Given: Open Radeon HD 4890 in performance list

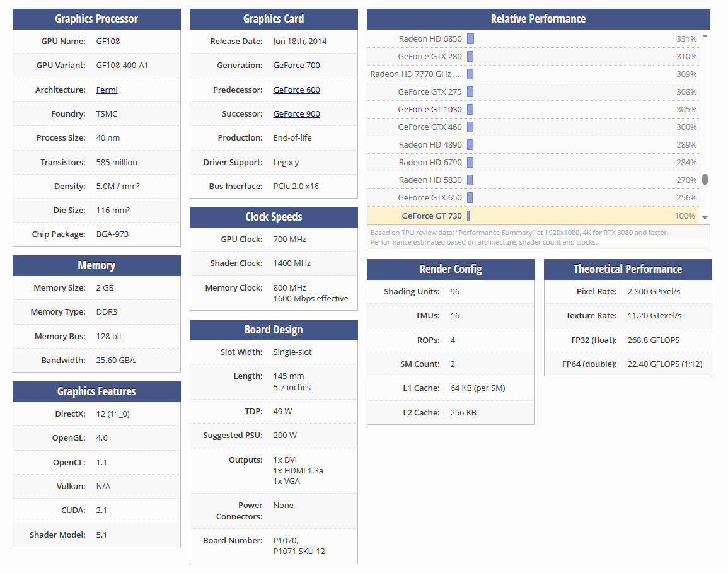Looking at the screenshot, I should coord(430,145).
